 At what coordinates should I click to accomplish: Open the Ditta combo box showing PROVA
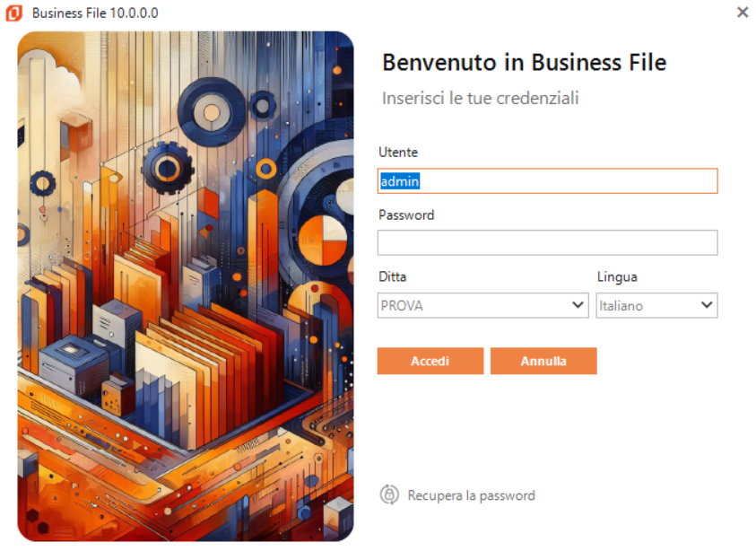pos(474,305)
